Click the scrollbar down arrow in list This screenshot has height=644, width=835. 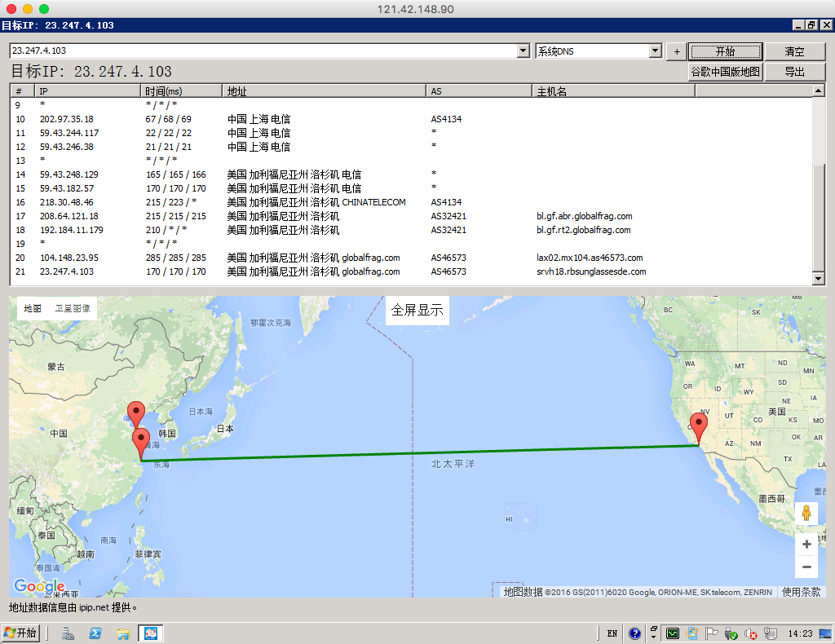[819, 278]
